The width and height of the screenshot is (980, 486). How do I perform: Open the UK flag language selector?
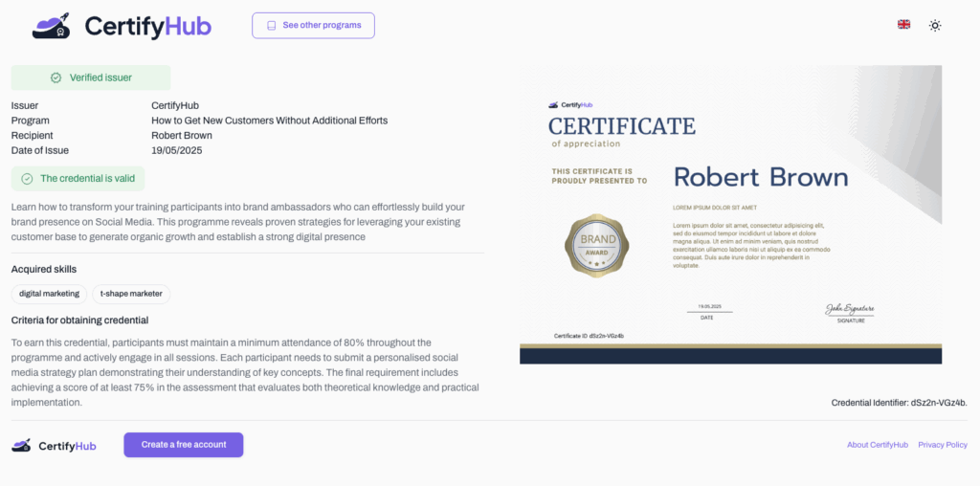click(x=903, y=24)
